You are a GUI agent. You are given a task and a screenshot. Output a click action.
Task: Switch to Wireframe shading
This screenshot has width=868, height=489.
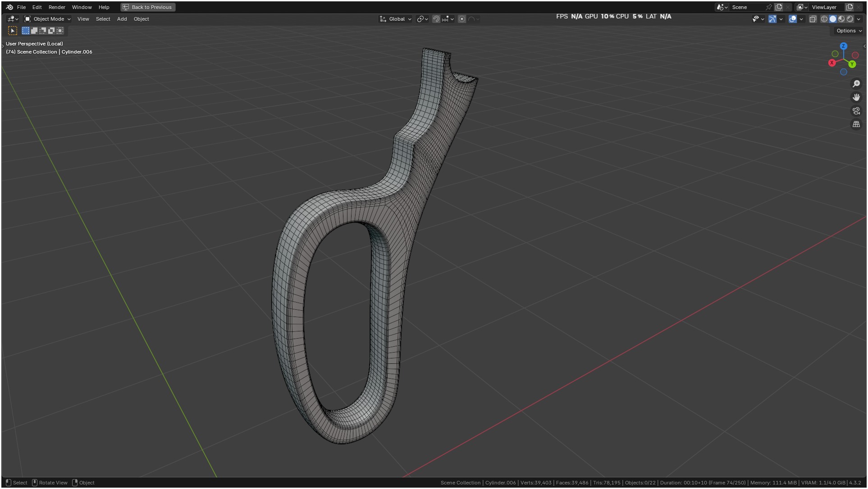tap(824, 19)
